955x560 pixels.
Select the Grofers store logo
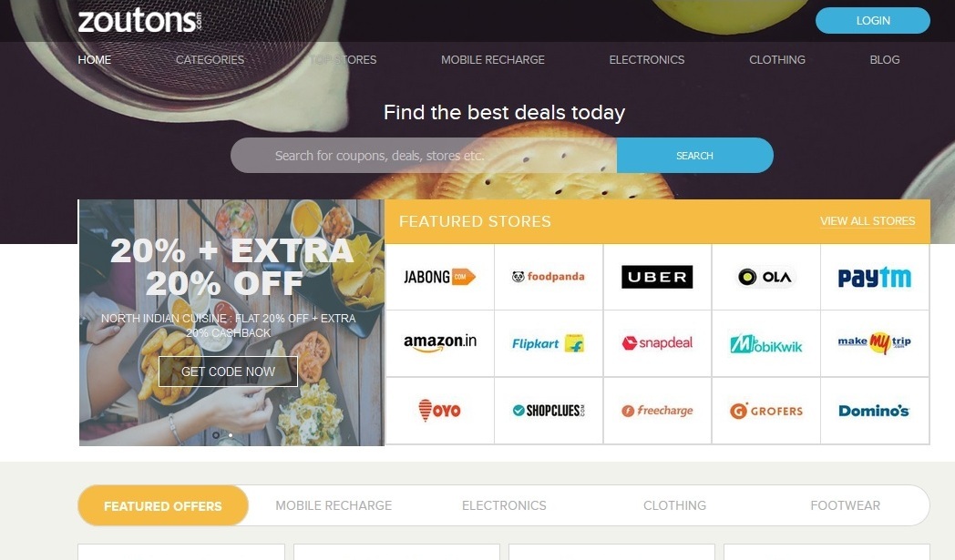[x=766, y=411]
